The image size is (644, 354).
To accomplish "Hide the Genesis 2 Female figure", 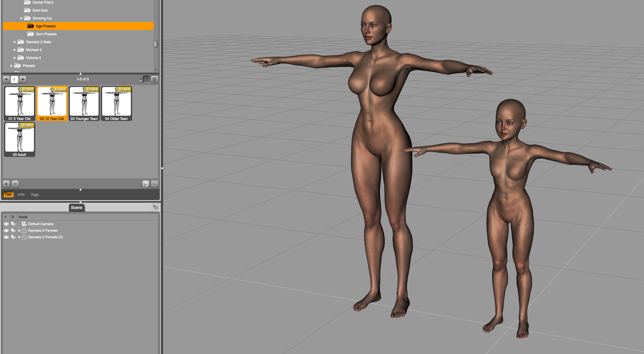I will [x=6, y=230].
